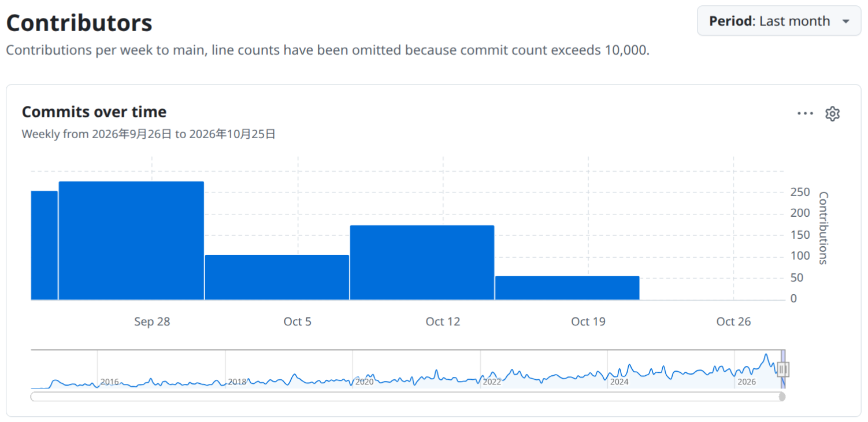Click the 50 value on the y-axis

click(797, 277)
